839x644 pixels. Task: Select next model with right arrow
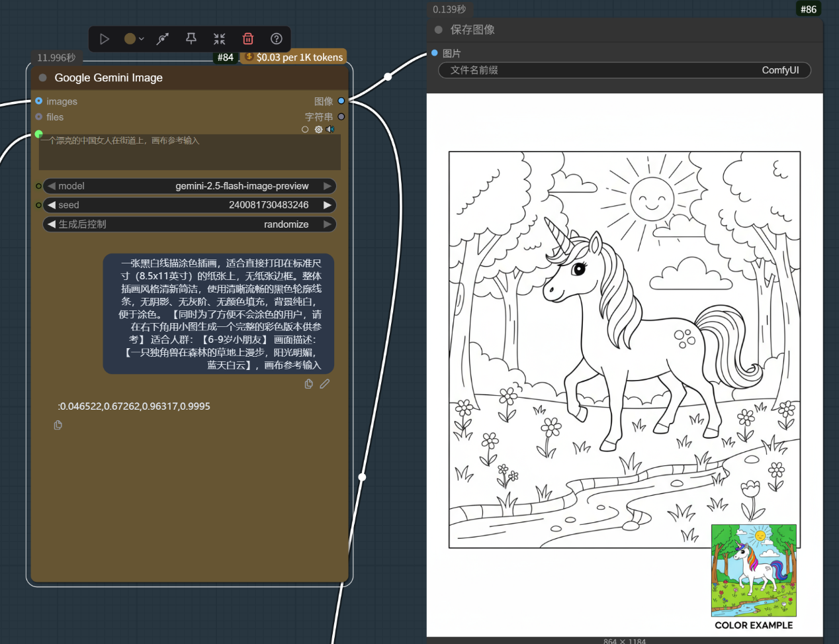(x=328, y=186)
